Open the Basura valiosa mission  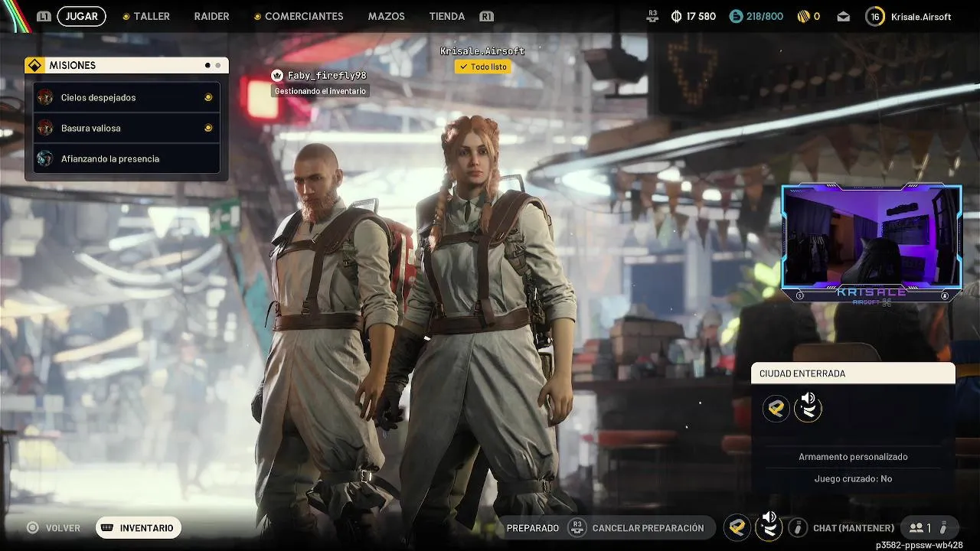[127, 128]
